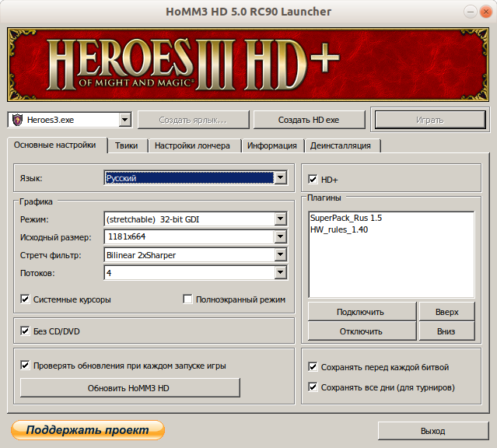Open the Твики tab
Screen dimensions: 497x448
127,146
